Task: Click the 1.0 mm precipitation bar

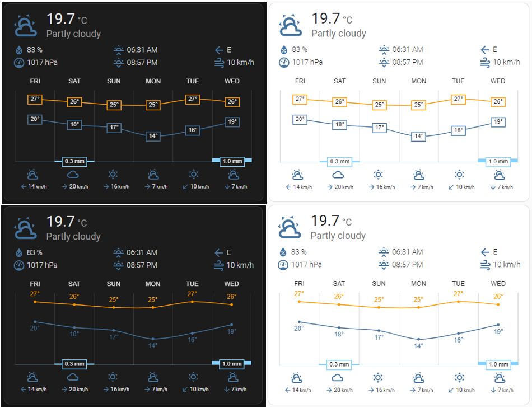Action: point(232,162)
